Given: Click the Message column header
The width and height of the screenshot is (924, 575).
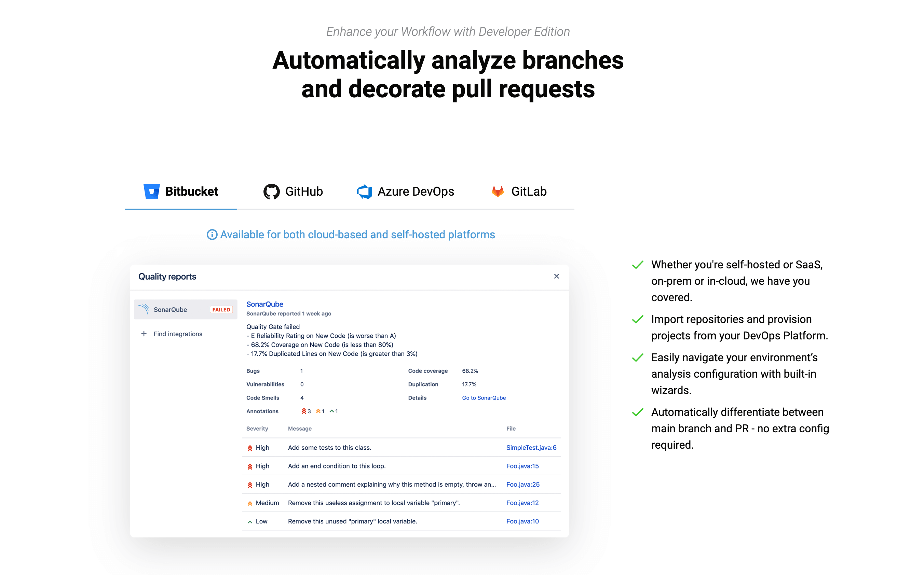Looking at the screenshot, I should pyautogui.click(x=299, y=429).
